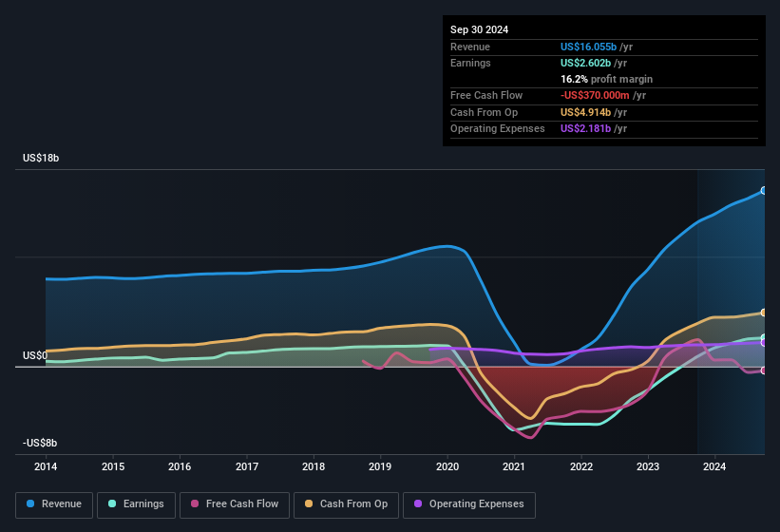Toggle the Revenue legend button
780x532 pixels.
pyautogui.click(x=54, y=504)
